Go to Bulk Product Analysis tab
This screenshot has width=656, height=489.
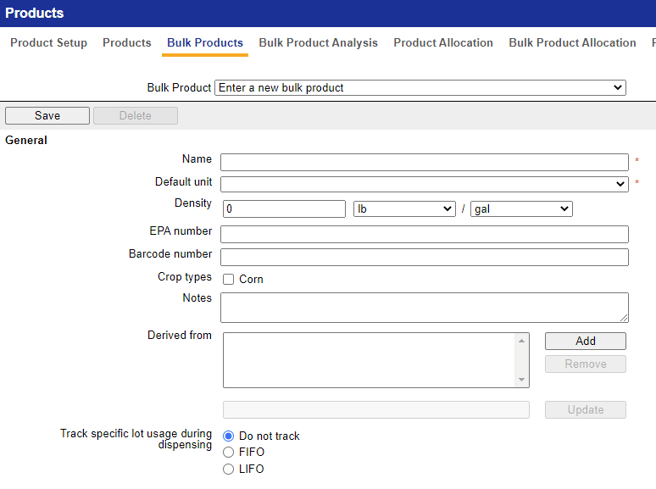coord(318,43)
